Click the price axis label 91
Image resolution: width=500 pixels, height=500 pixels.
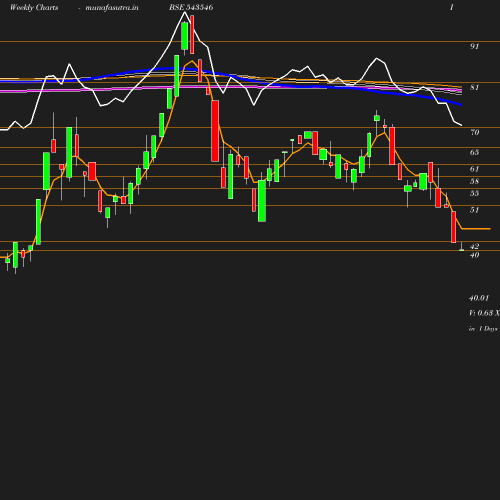point(474,46)
